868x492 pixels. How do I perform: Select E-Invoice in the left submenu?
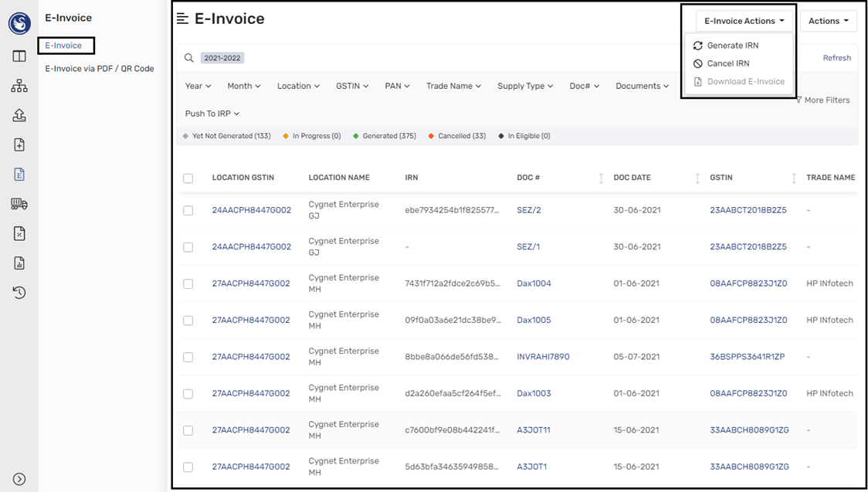click(63, 46)
